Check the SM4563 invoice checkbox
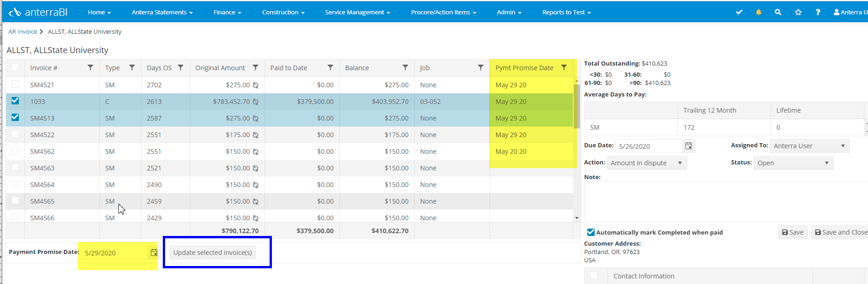868x284 pixels. click(x=15, y=167)
